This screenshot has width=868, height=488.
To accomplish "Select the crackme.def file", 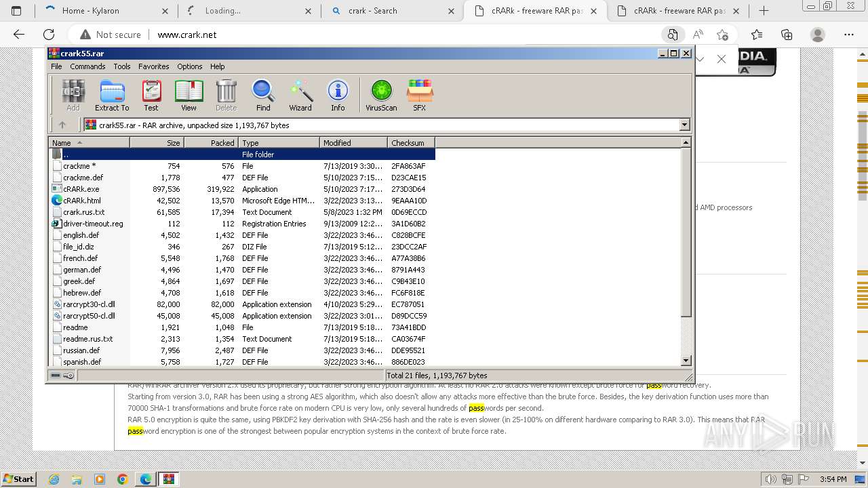I will coord(242,178).
